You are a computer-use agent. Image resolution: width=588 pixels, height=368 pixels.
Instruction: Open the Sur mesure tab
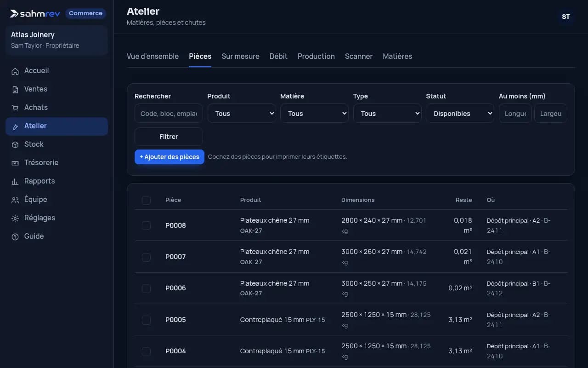click(x=240, y=56)
